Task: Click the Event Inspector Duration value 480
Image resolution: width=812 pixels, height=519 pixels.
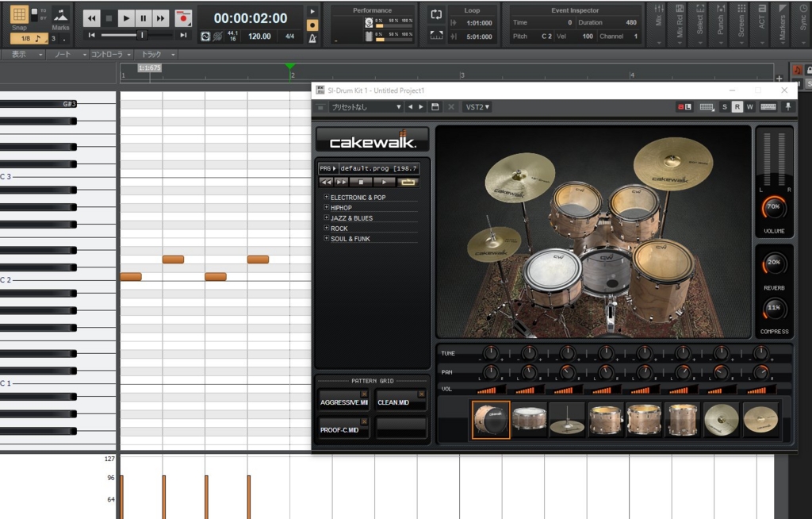Action: tap(630, 22)
